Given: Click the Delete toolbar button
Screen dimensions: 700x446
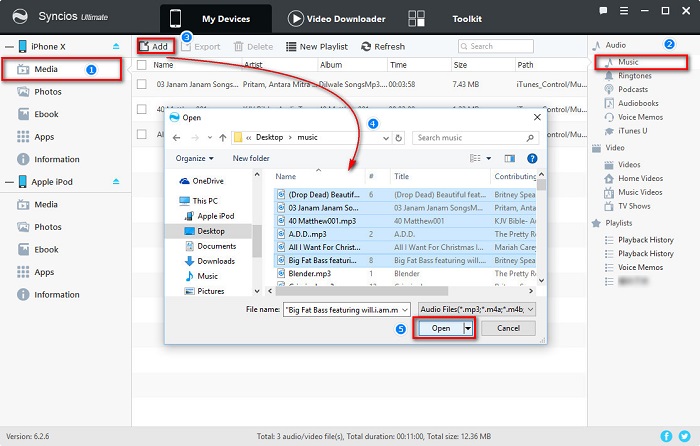Looking at the screenshot, I should click(254, 46).
